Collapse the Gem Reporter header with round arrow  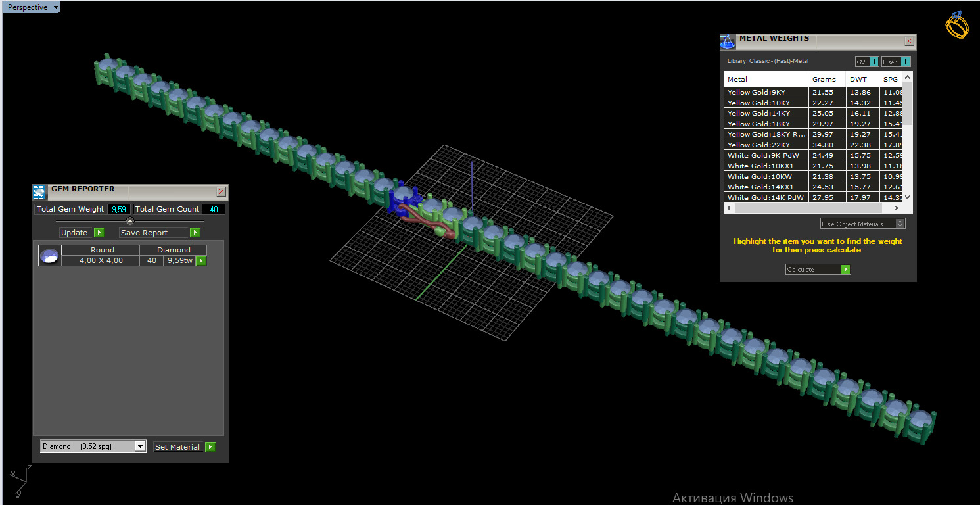[130, 221]
